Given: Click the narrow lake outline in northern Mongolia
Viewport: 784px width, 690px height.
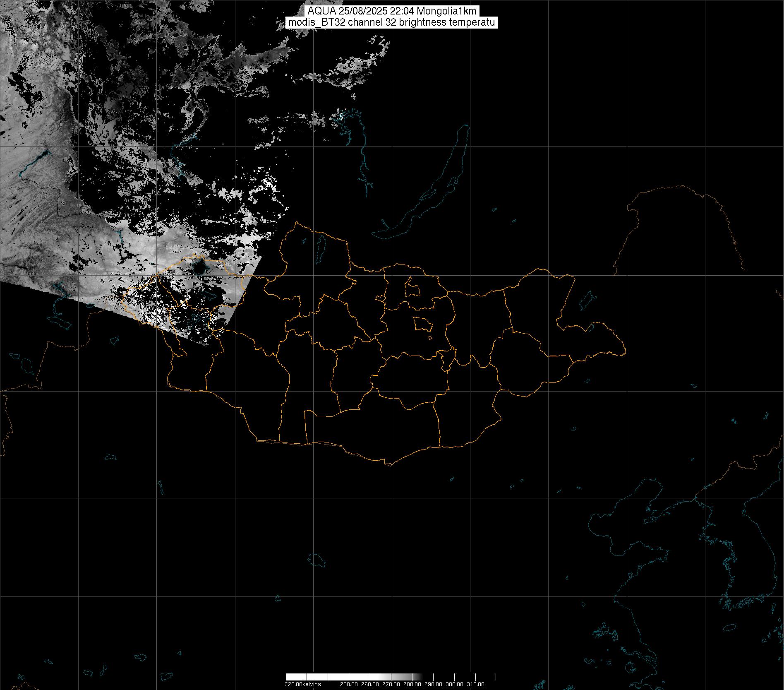Looking at the screenshot, I should (321, 246).
